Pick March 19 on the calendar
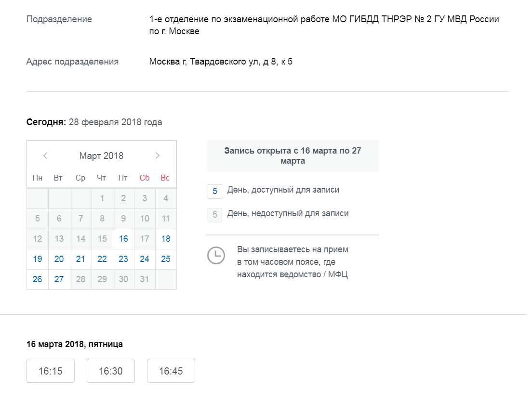This screenshot has width=532, height=402. tap(38, 259)
